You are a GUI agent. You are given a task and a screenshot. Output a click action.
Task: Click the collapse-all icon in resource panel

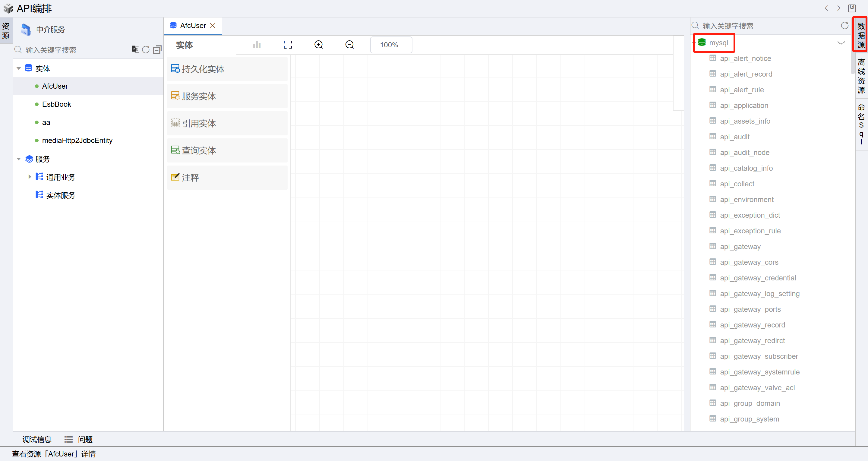(157, 49)
